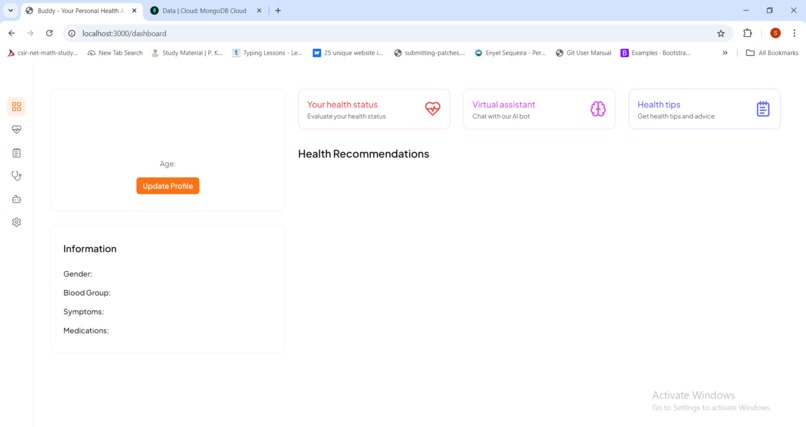The width and height of the screenshot is (806, 427).
Task: Open the submitting-patches bookmark
Action: [429, 52]
